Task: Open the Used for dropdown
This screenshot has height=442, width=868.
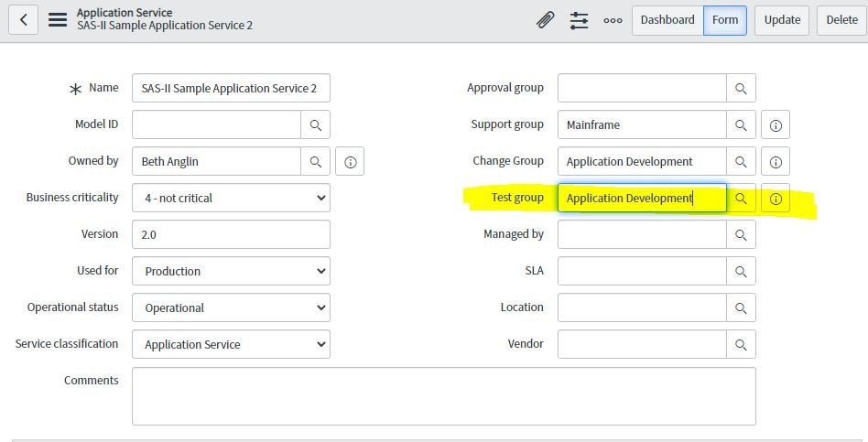Action: [x=231, y=271]
